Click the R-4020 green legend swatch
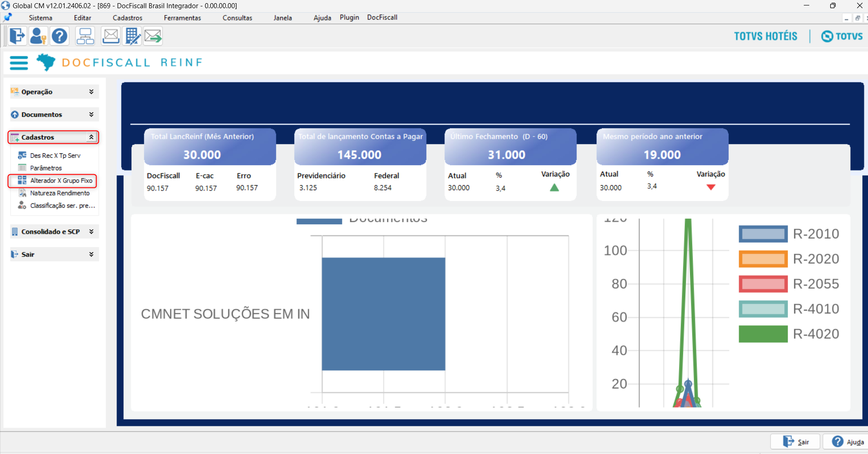Viewport: 868px width, 454px height. [x=763, y=334]
